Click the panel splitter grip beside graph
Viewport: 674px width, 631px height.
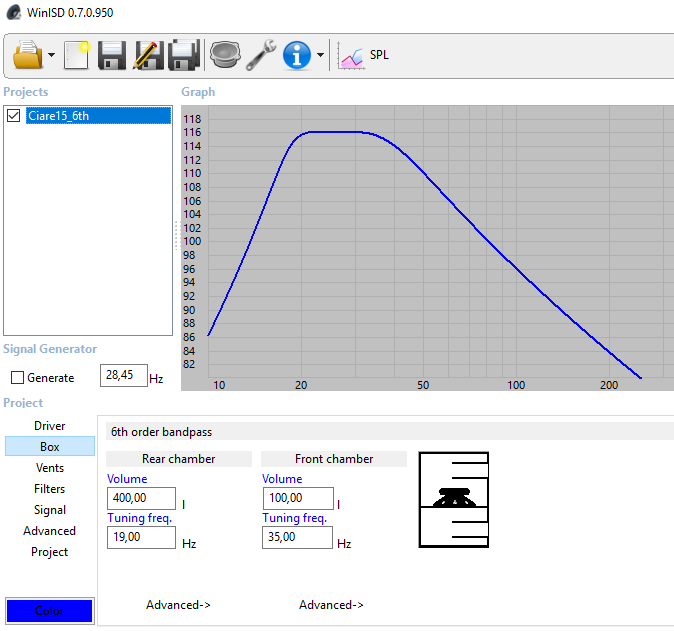pyautogui.click(x=176, y=235)
